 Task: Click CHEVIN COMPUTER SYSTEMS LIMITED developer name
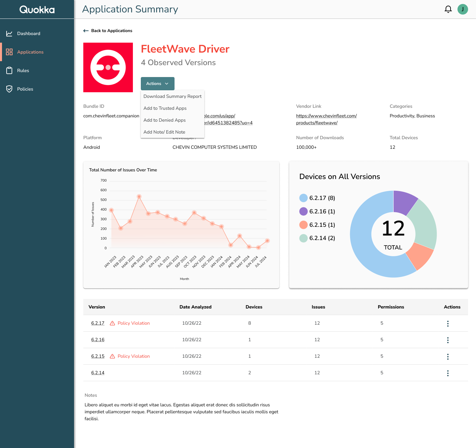[215, 147]
